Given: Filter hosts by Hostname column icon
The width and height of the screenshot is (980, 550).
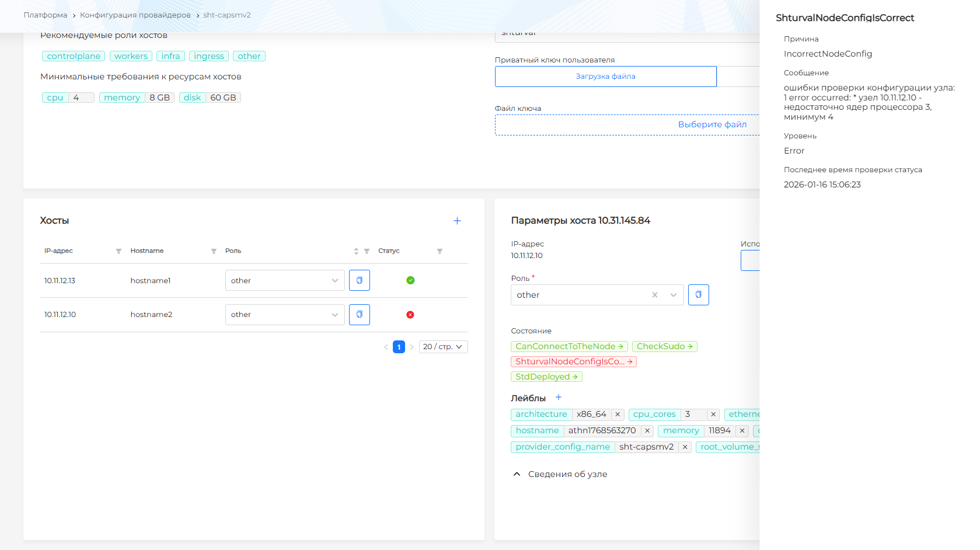Looking at the screenshot, I should pos(214,251).
